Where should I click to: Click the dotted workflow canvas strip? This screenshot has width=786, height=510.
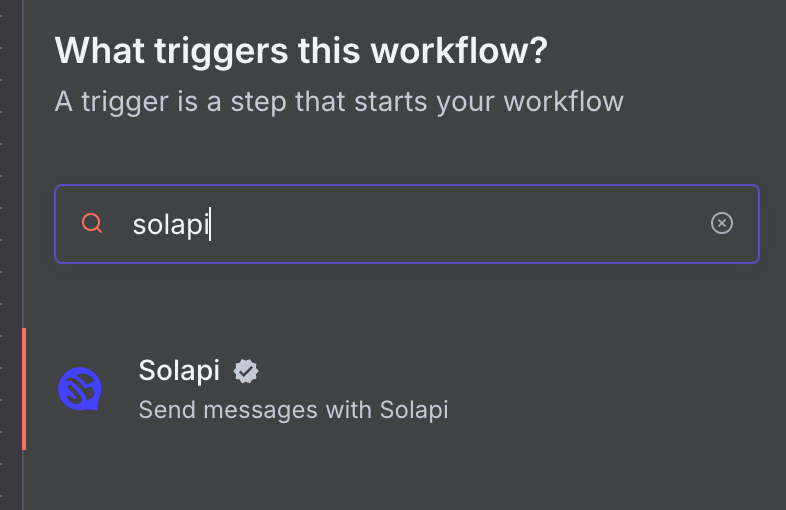10,250
